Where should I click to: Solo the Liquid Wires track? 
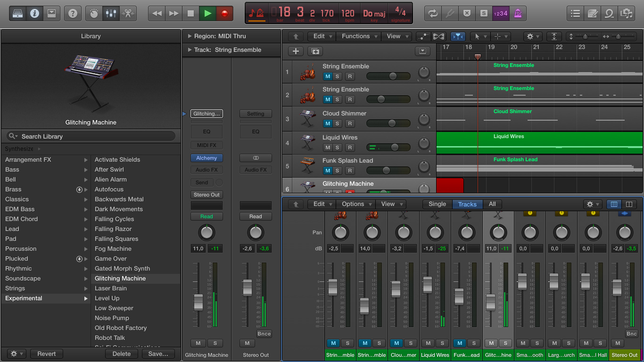pyautogui.click(x=338, y=148)
